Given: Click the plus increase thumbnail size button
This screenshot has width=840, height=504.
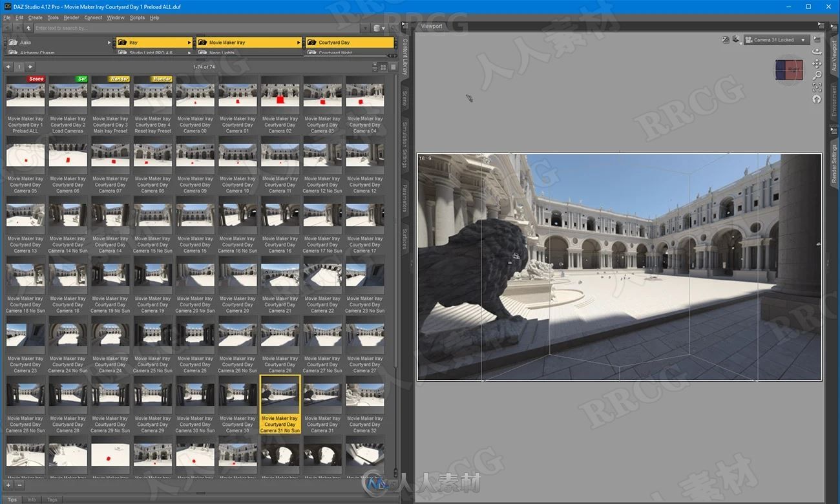Looking at the screenshot, I should tap(8, 485).
